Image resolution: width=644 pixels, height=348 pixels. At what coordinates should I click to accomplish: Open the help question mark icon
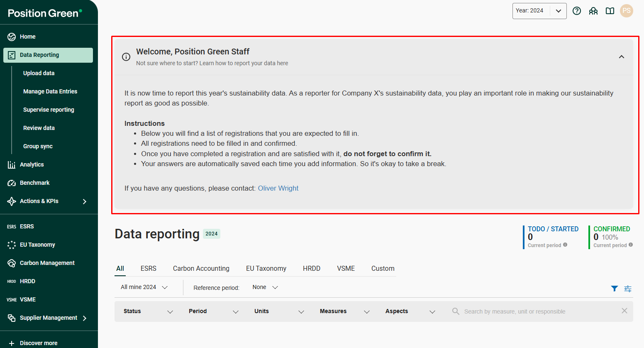pyautogui.click(x=577, y=11)
